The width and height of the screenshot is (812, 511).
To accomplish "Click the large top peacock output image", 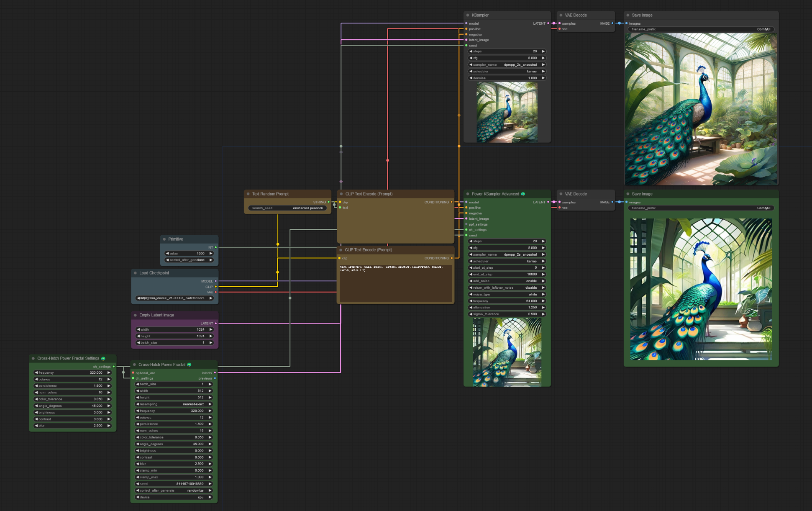I will click(701, 109).
